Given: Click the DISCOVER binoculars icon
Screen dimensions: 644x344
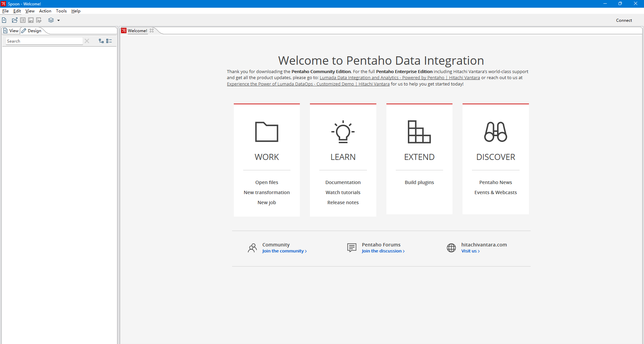Looking at the screenshot, I should pyautogui.click(x=496, y=131).
